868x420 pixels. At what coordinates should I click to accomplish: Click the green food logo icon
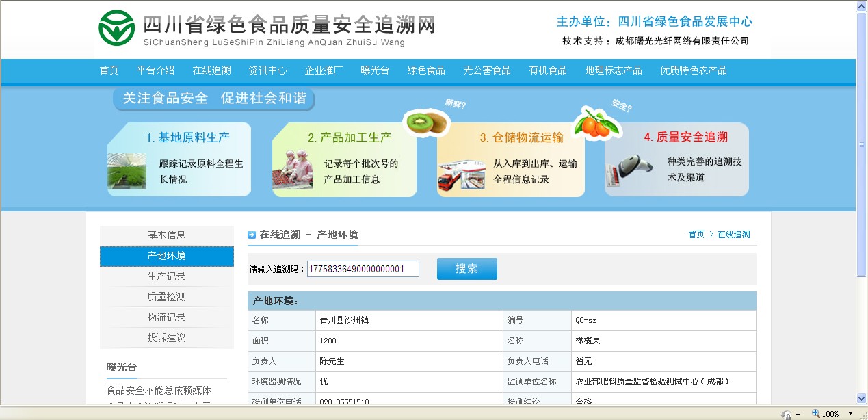tap(116, 28)
